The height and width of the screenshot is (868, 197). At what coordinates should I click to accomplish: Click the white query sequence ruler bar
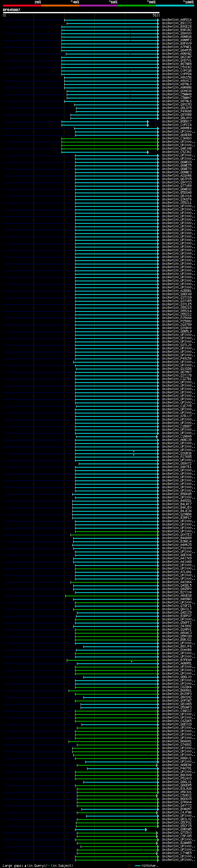pos(81,13)
